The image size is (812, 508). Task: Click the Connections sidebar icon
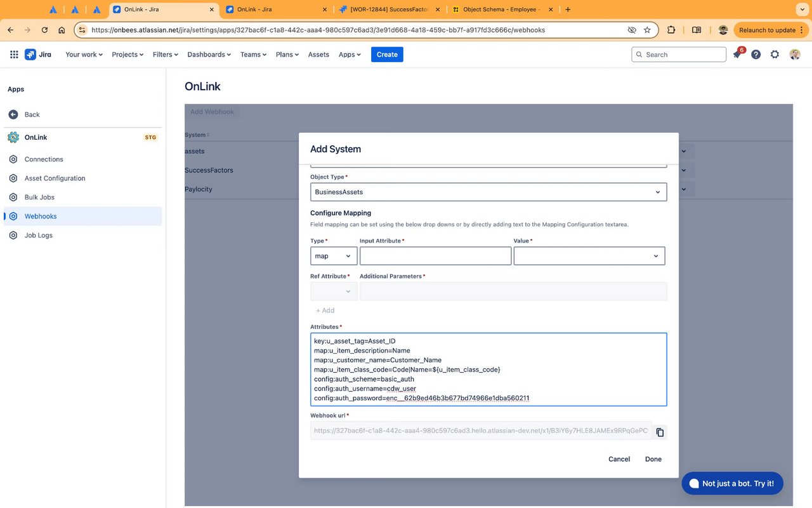pos(13,159)
